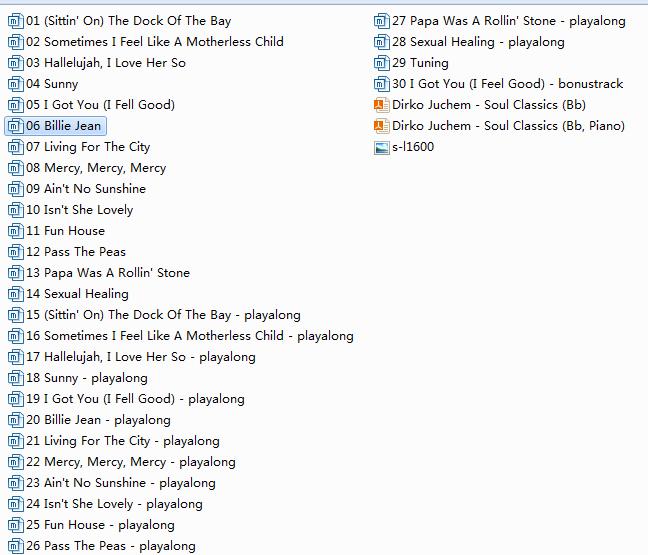The width and height of the screenshot is (648, 555).
Task: Select file name "24 Isn't She Lovely - playalong"
Action: click(x=114, y=504)
